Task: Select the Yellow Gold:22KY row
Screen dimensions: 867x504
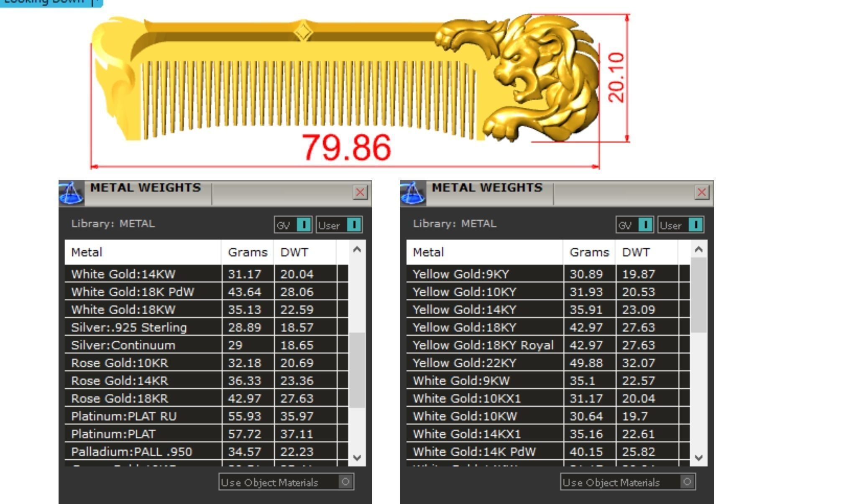Action: coord(548,363)
